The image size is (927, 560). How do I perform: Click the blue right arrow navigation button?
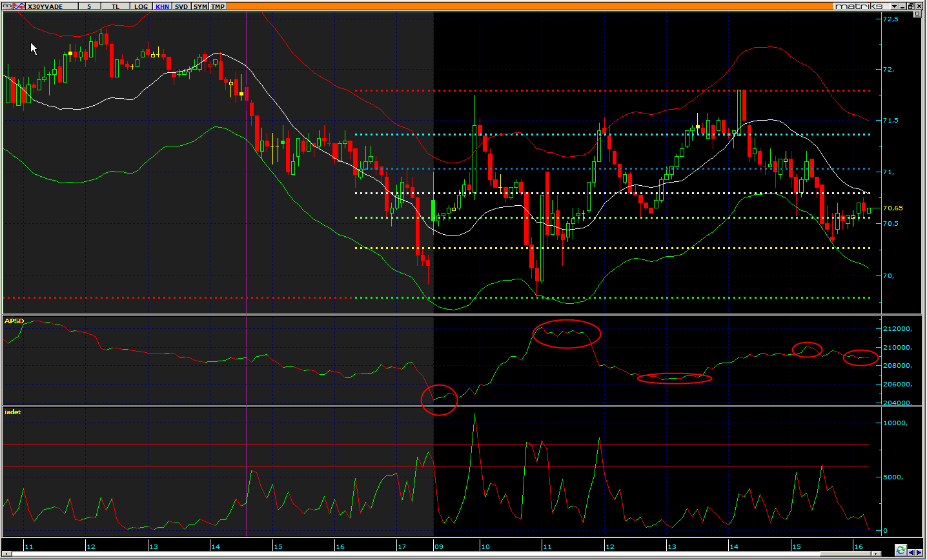pyautogui.click(x=919, y=553)
